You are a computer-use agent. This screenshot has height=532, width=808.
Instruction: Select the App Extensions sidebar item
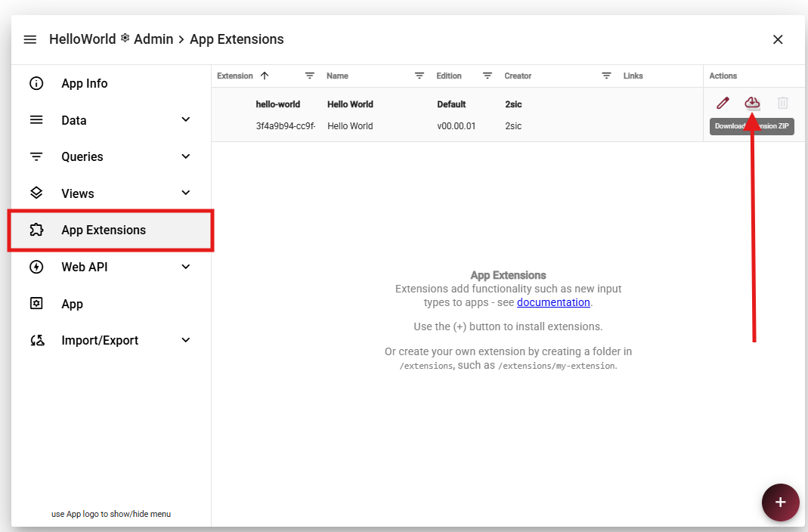[x=104, y=230]
